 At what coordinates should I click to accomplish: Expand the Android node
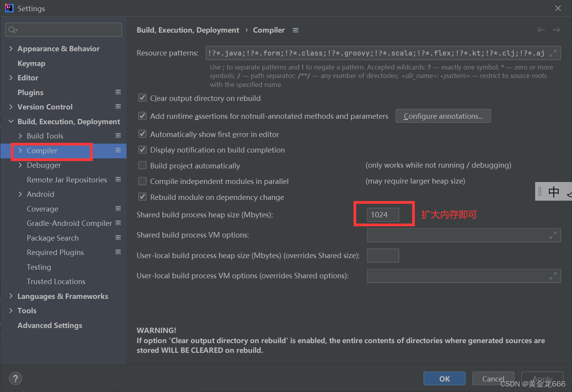tap(20, 194)
